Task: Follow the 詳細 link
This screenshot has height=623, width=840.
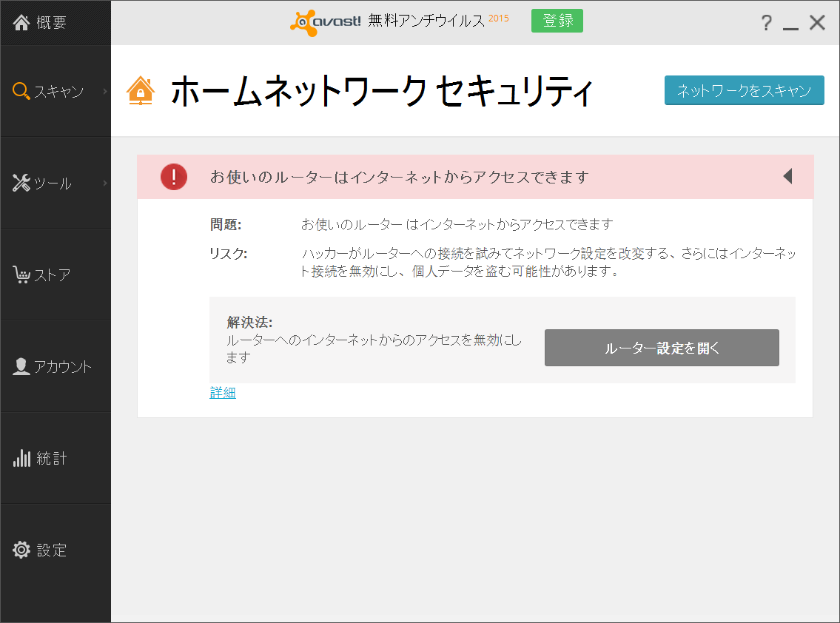Action: 221,392
